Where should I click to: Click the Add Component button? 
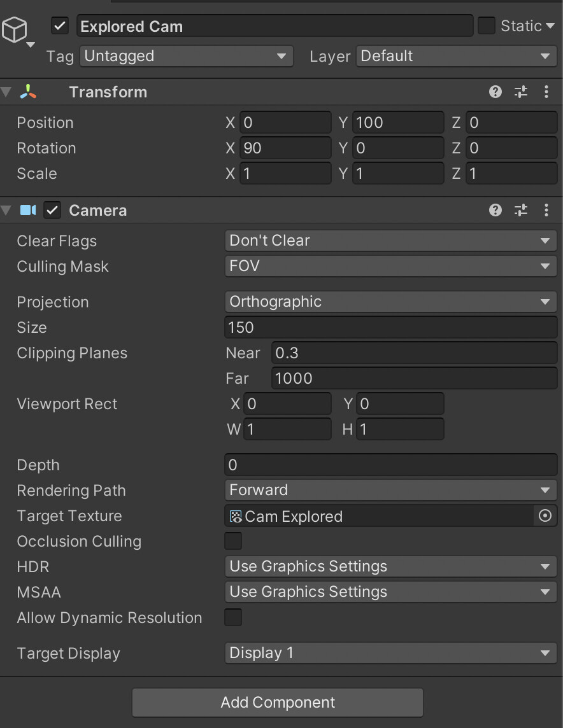point(278,703)
